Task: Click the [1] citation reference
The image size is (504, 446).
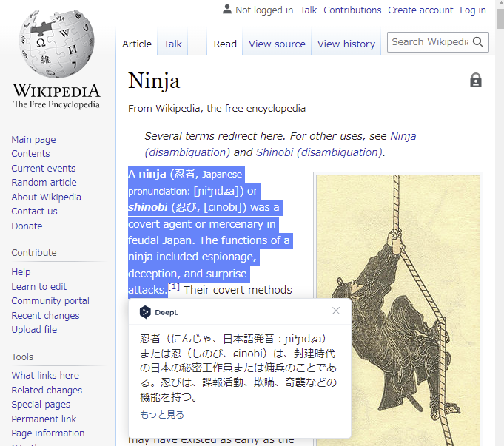Action: tap(174, 287)
